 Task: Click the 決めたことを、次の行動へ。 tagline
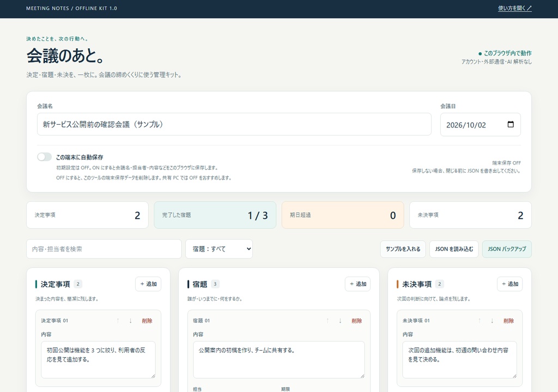click(57, 39)
